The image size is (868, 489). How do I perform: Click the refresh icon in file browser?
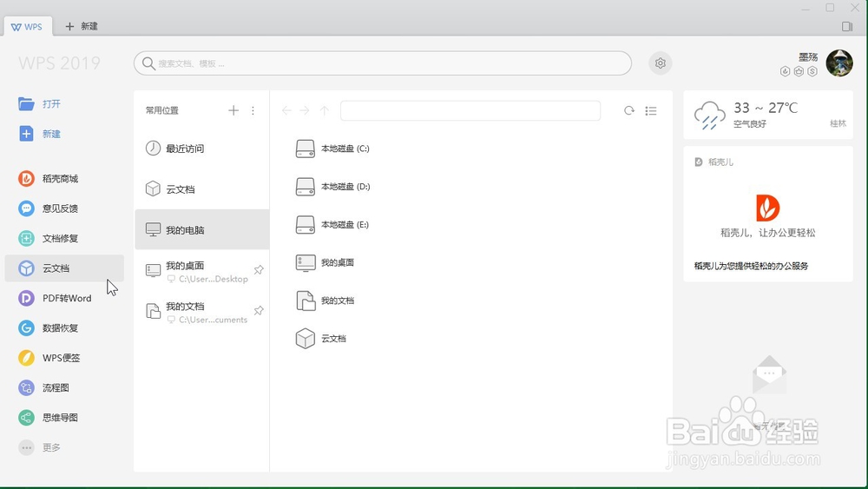click(628, 111)
